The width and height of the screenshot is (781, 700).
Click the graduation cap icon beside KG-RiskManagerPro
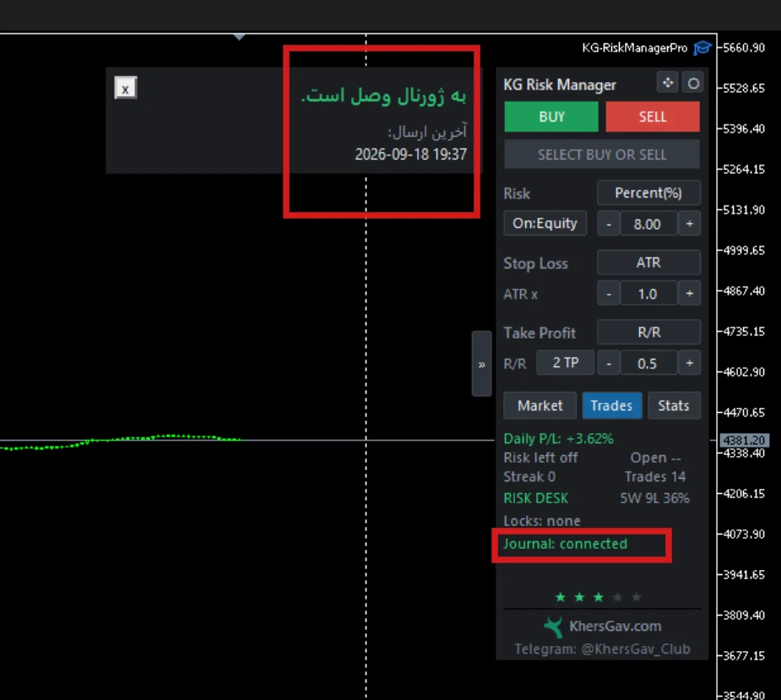[702, 48]
